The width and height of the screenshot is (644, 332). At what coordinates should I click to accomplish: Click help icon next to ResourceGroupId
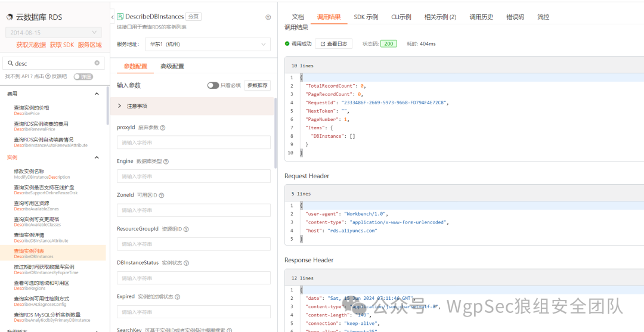186,229
